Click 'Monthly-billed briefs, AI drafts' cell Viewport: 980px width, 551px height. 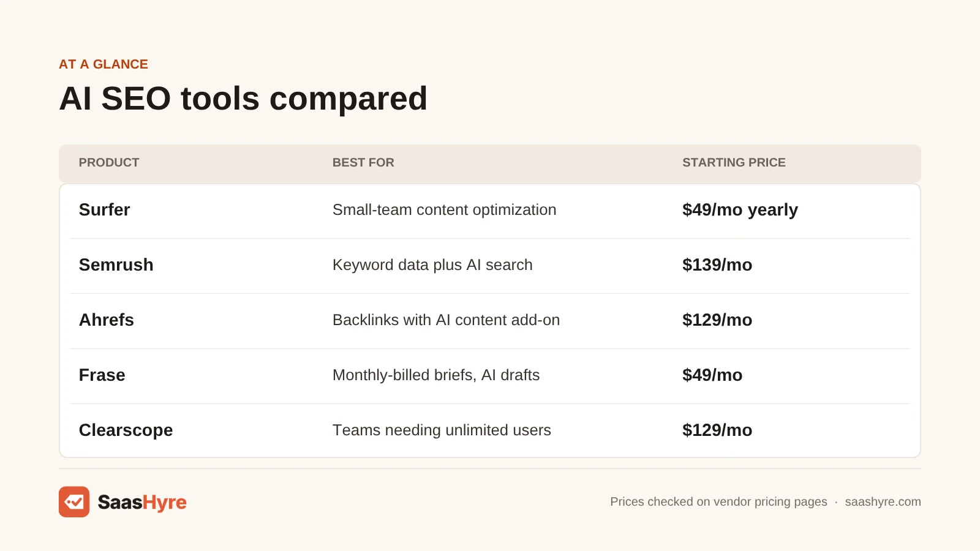click(x=436, y=375)
